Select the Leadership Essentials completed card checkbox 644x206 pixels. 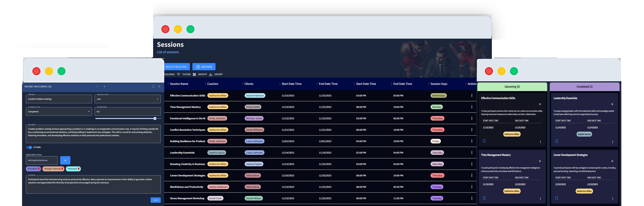pos(557,141)
